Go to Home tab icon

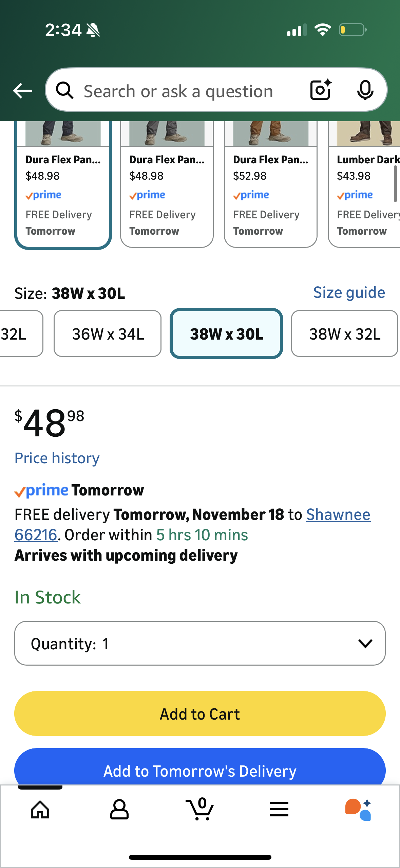point(40,810)
